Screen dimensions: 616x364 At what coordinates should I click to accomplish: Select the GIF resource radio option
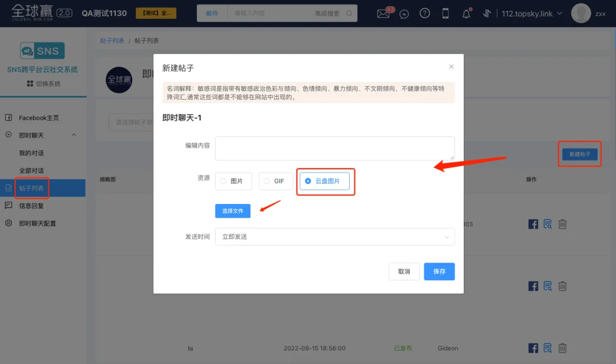[275, 181]
